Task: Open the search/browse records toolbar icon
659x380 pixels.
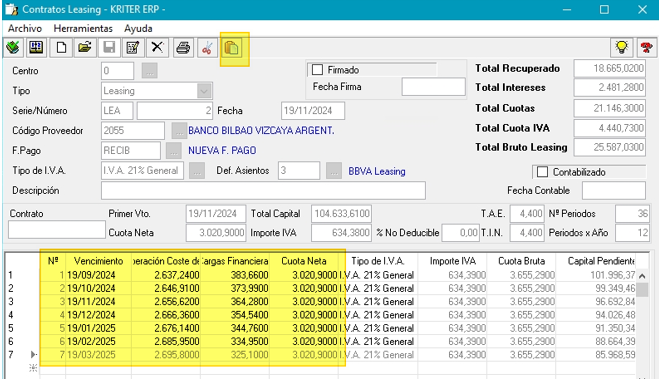Action: pyautogui.click(x=37, y=48)
